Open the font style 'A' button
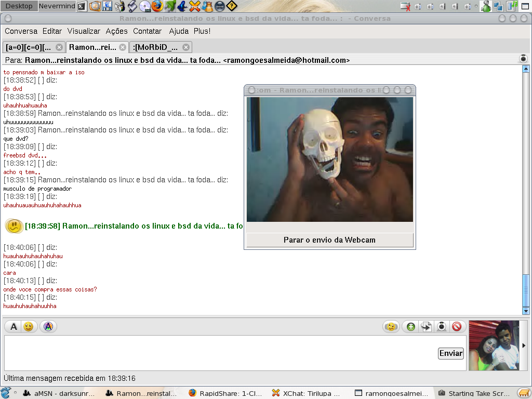 14,327
